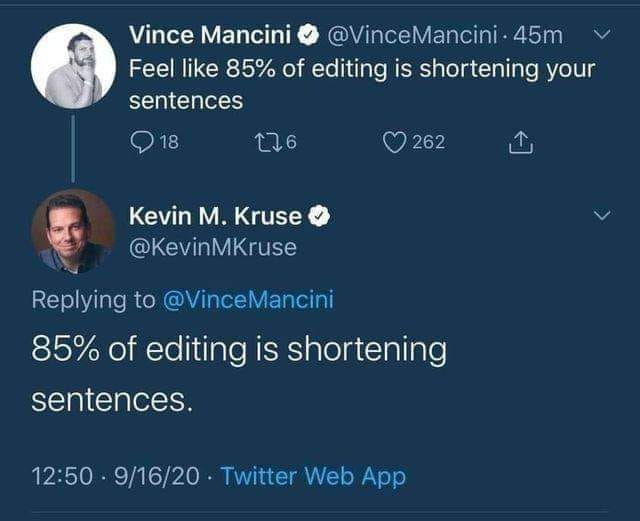
Task: Retweet Vince Mancini's tweet
Action: coord(263,142)
